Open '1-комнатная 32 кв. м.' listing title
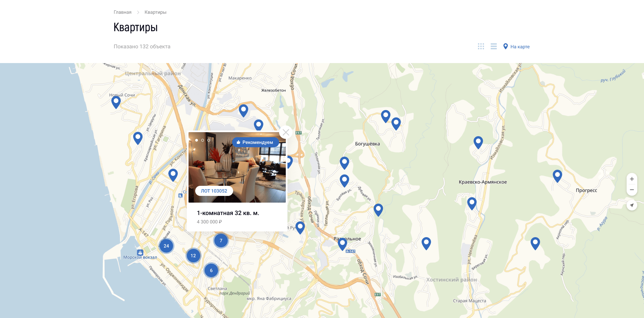 click(x=228, y=213)
